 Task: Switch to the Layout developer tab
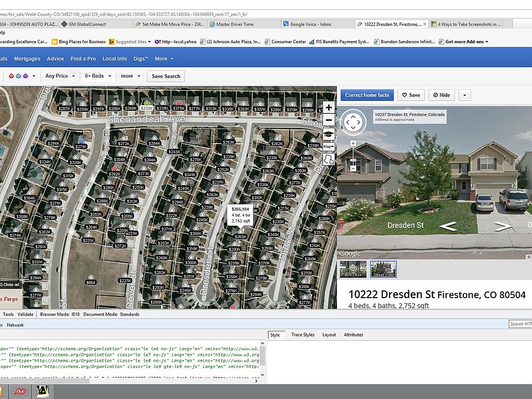pyautogui.click(x=329, y=335)
